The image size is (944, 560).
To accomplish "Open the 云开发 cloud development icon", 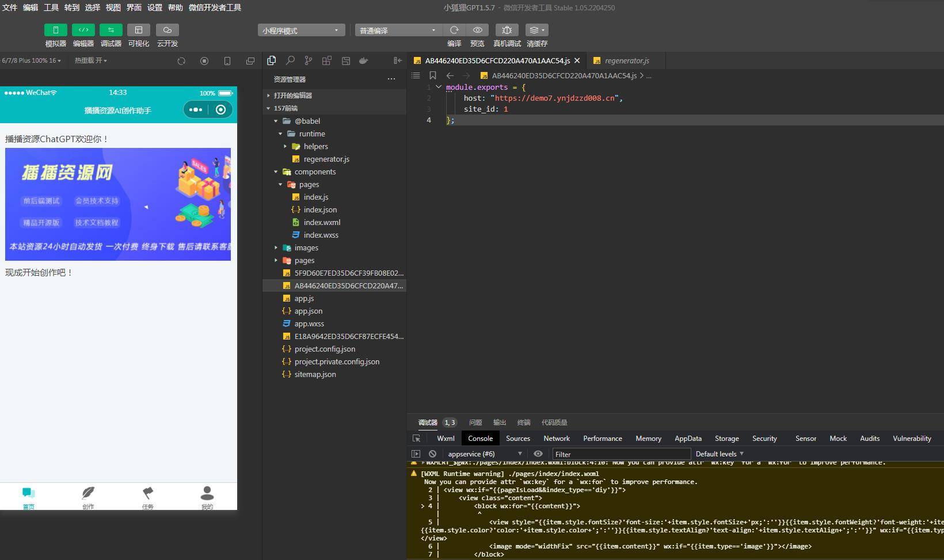I will tap(167, 30).
